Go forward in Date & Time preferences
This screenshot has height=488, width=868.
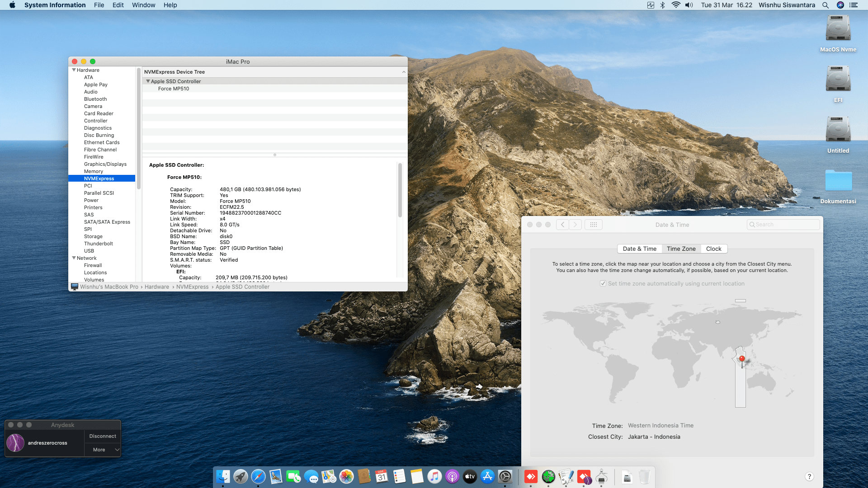pyautogui.click(x=575, y=225)
